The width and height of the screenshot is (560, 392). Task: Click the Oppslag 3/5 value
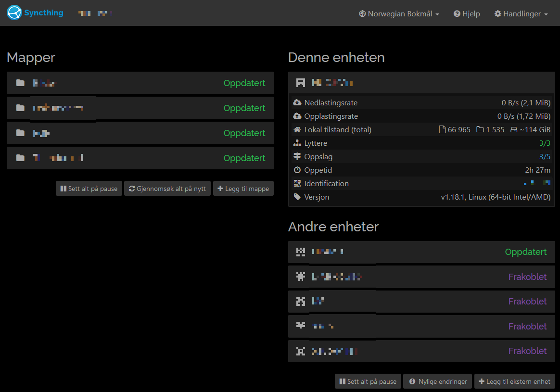pyautogui.click(x=545, y=157)
